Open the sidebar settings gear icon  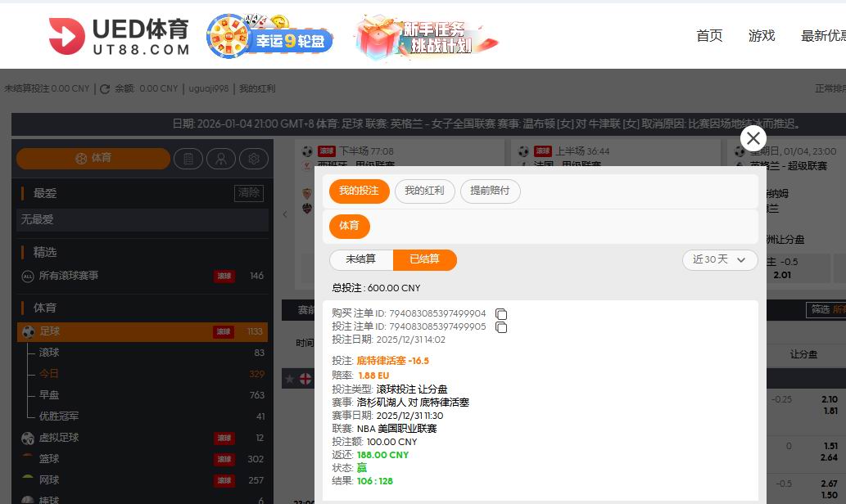pos(254,159)
